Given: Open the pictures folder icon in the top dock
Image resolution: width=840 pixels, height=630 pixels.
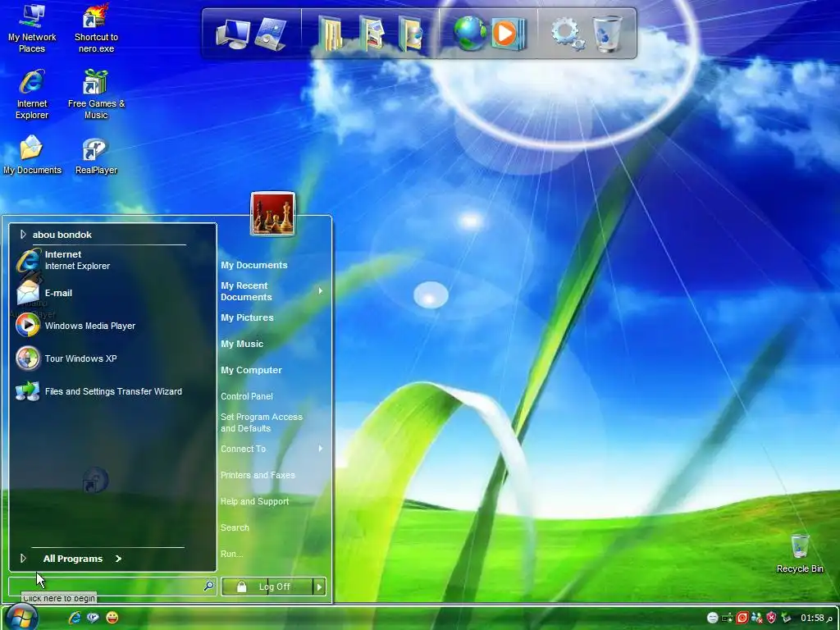Looking at the screenshot, I should click(x=372, y=34).
